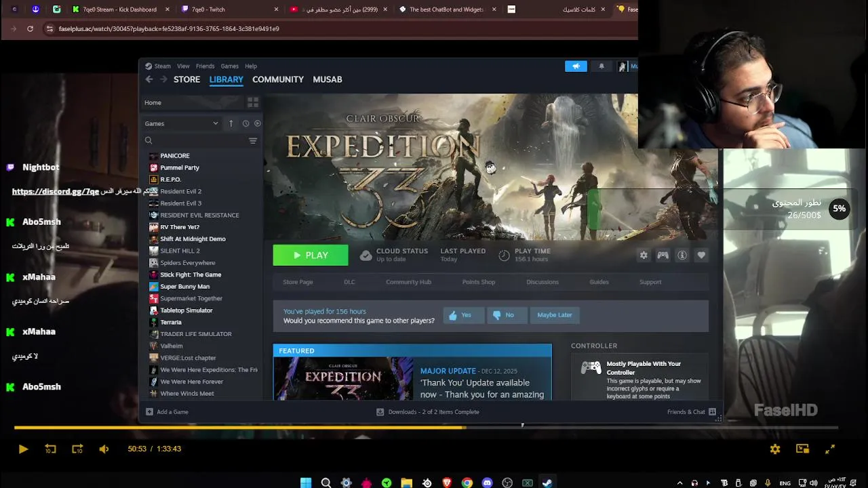
Task: Click Yes thumbs-up recommend button
Action: pyautogui.click(x=463, y=315)
